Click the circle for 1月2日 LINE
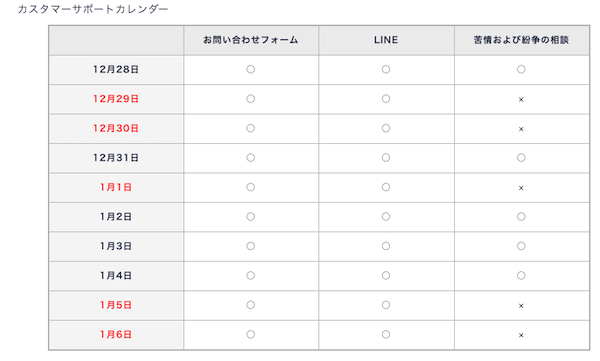The height and width of the screenshot is (361, 600). [x=386, y=217]
